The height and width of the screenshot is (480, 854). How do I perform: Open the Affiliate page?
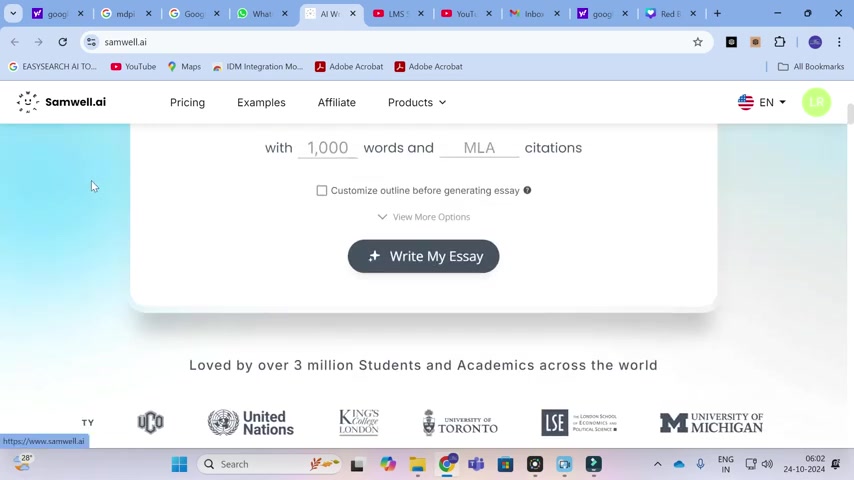tap(337, 102)
